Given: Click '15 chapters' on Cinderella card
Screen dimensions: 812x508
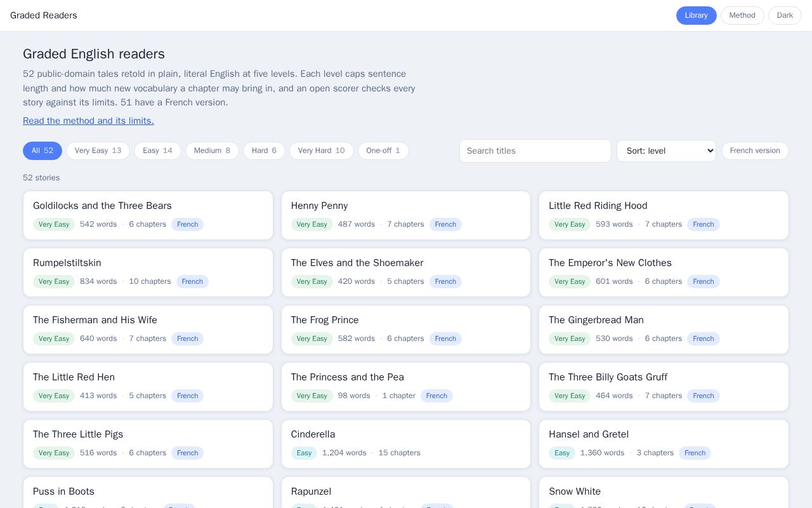Looking at the screenshot, I should coord(400,453).
